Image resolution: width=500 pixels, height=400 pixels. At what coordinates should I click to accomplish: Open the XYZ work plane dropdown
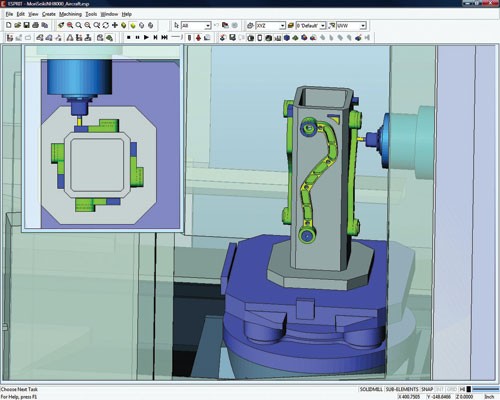[270, 26]
